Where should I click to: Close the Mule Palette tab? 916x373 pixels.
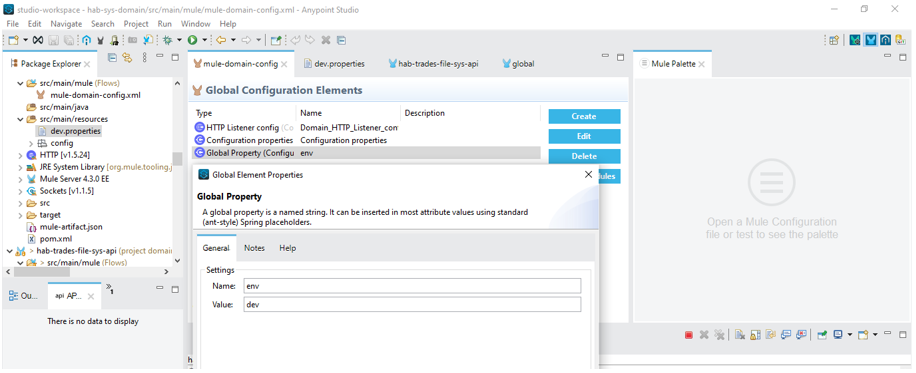click(x=702, y=64)
